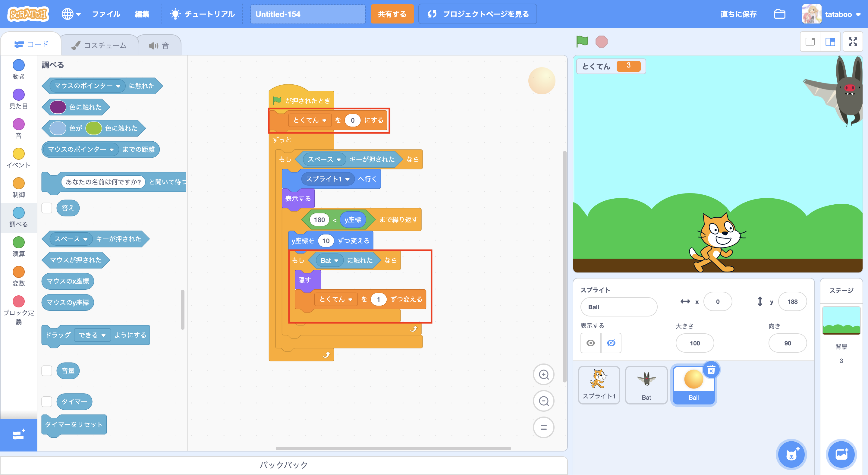868x475 pixels.
Task: Switch to small stage layout
Action: [810, 42]
